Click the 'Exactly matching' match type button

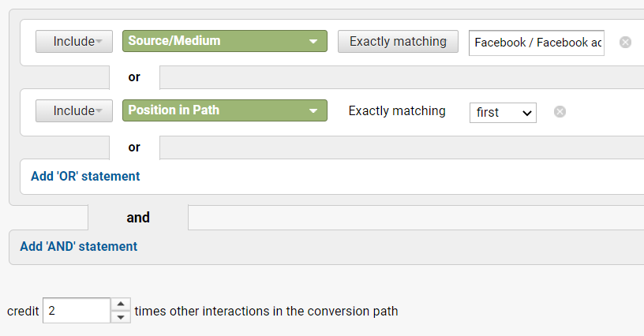coord(398,41)
